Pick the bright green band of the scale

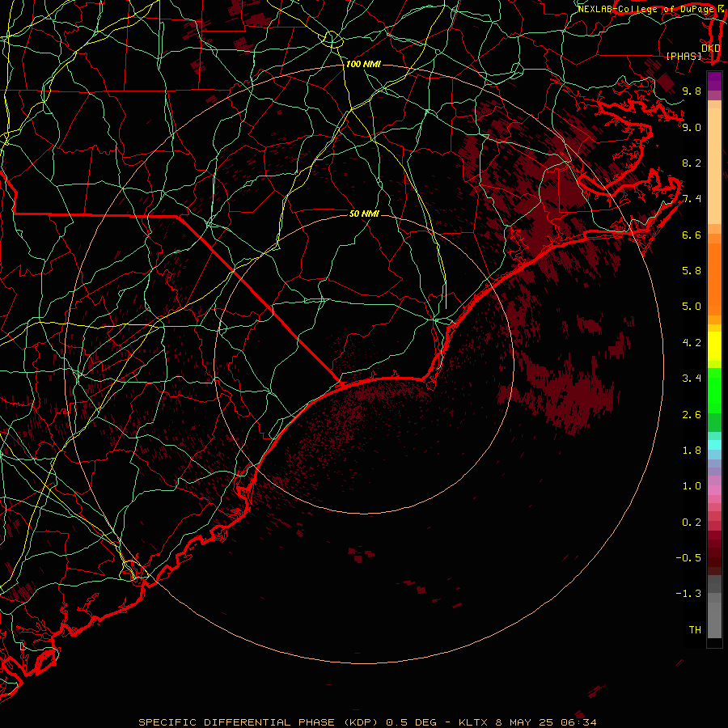click(714, 391)
